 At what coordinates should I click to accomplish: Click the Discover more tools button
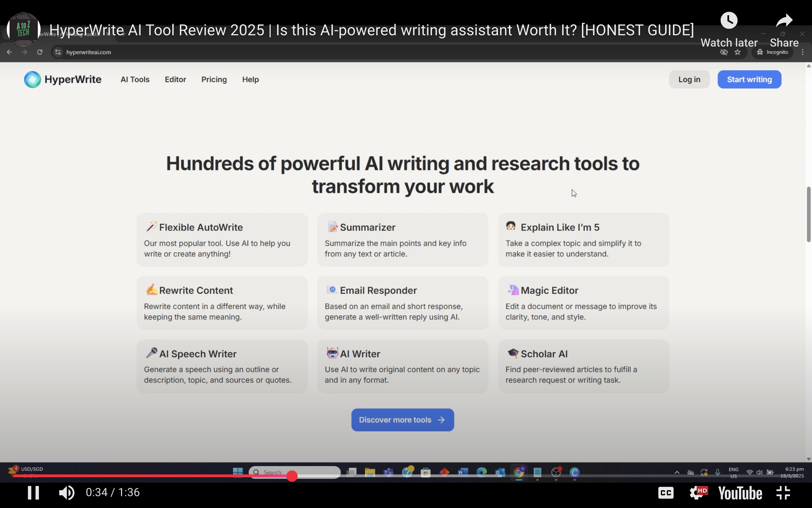coord(402,420)
